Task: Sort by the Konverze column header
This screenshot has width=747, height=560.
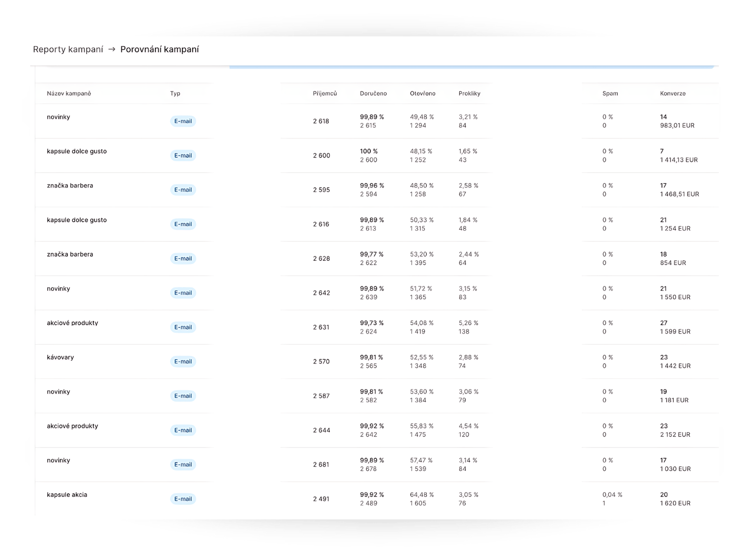Action: coord(673,93)
